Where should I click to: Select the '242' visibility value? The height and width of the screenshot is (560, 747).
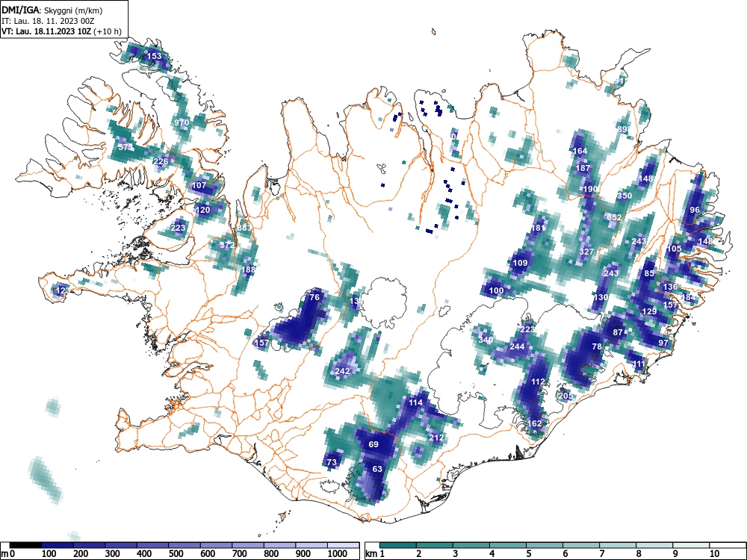[x=343, y=371]
